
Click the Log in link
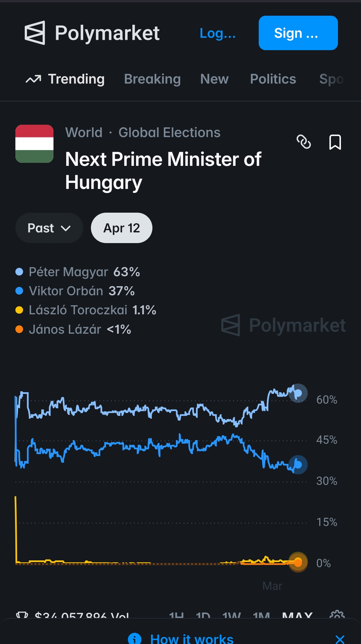click(x=218, y=33)
